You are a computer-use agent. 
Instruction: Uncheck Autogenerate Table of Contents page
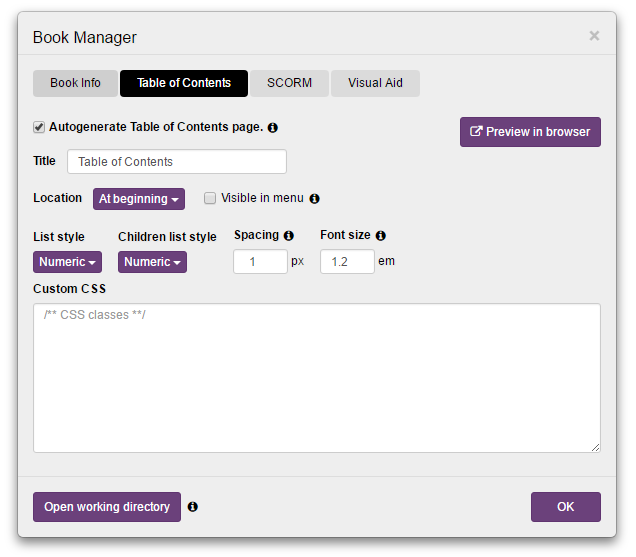coord(39,128)
